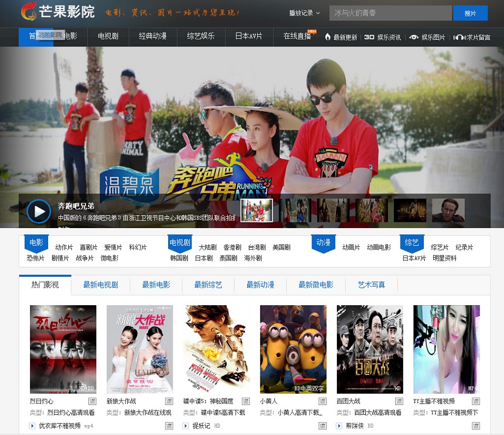
Task: Click the list icon beside 百团大战 title
Action: tap(399, 401)
